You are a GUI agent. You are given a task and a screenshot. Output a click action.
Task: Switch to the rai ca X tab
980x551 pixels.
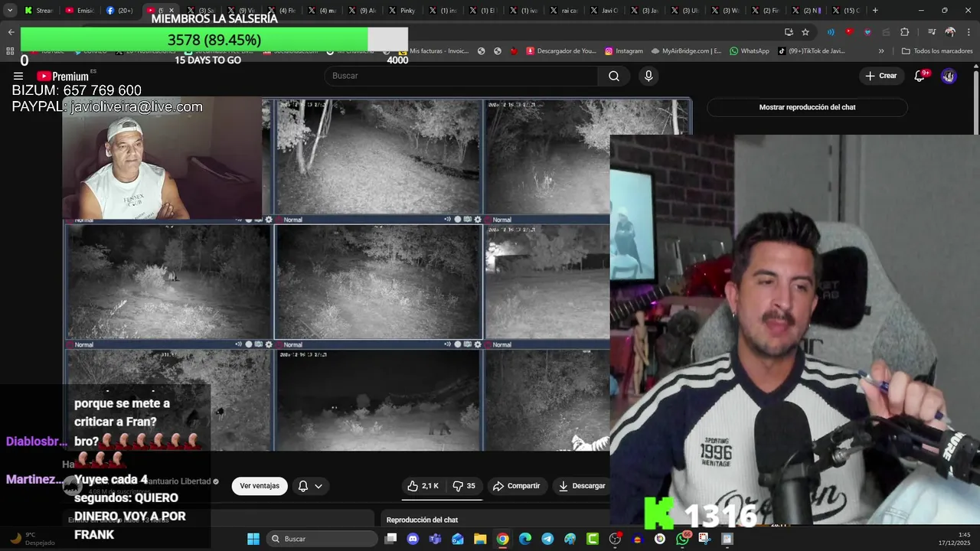[x=564, y=11]
